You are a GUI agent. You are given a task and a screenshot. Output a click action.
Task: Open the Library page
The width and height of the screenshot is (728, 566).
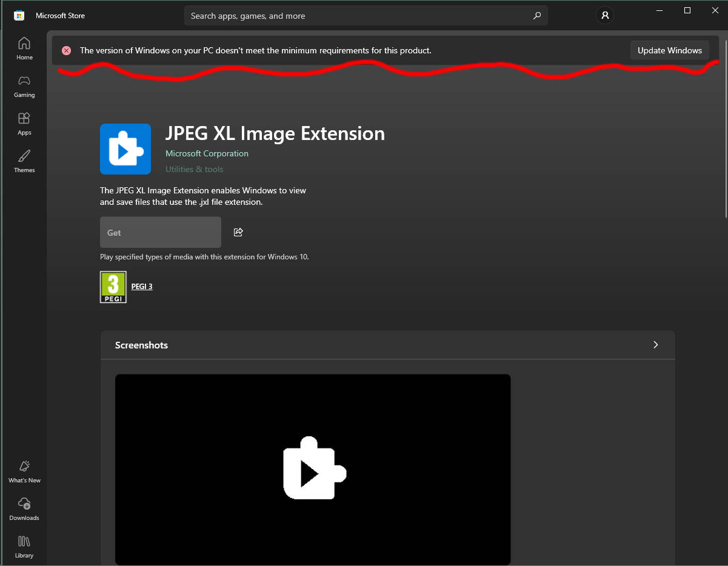(x=24, y=547)
